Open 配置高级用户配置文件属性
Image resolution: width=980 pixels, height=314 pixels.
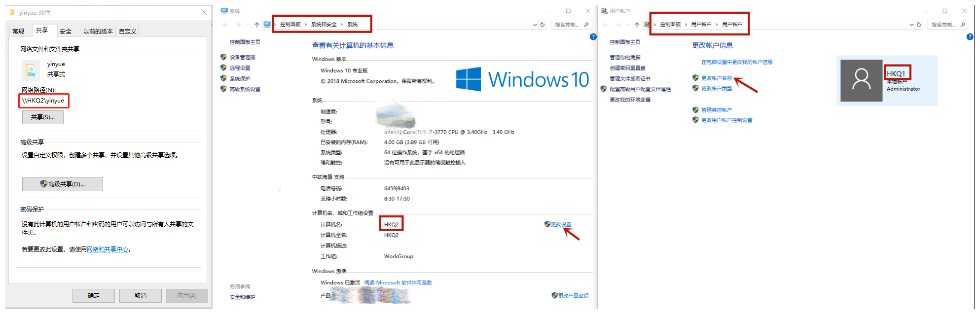[x=640, y=89]
